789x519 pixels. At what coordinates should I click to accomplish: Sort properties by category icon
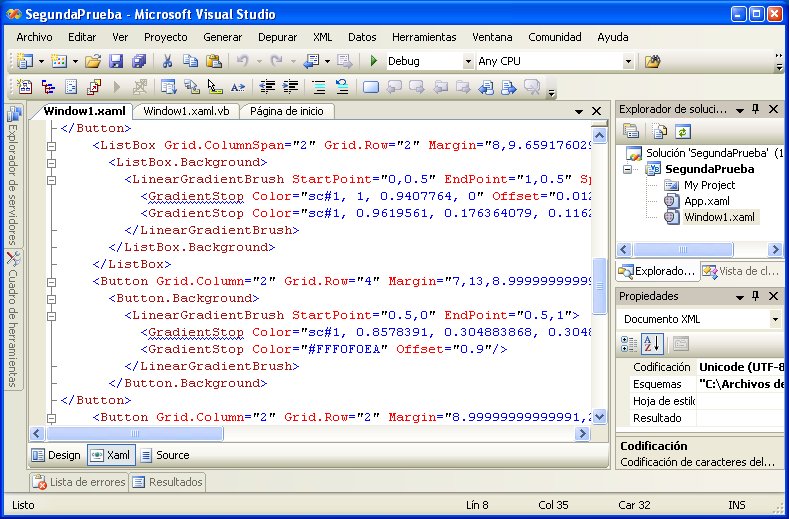point(629,344)
